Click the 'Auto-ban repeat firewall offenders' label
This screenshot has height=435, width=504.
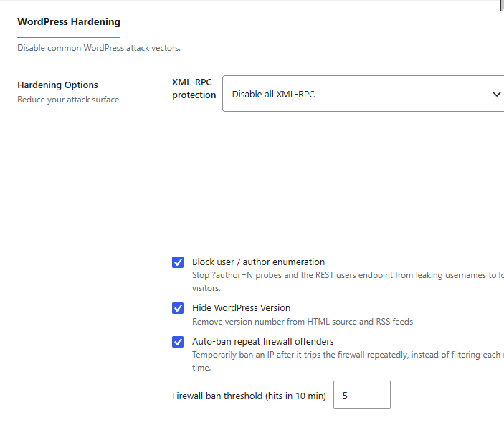pyautogui.click(x=263, y=342)
